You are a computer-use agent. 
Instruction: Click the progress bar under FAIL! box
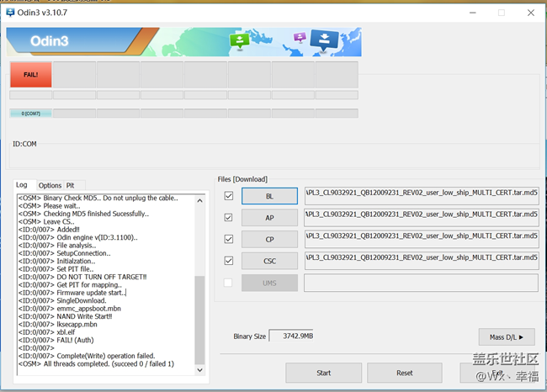(31, 95)
